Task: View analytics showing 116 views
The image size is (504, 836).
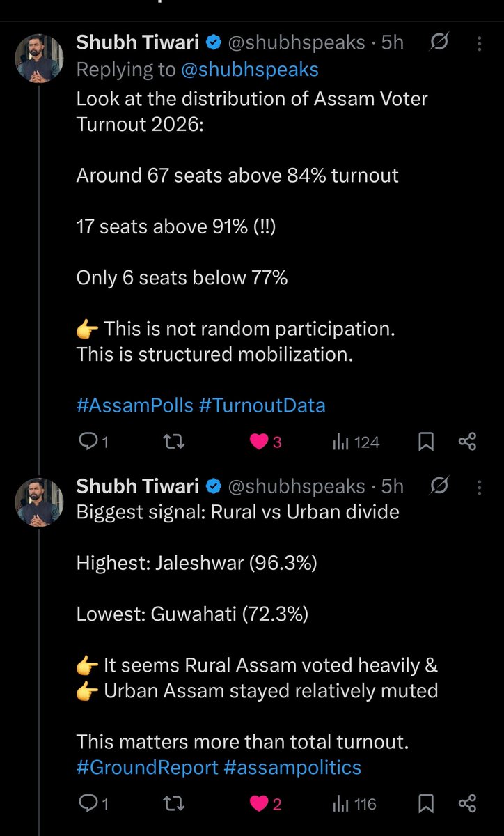Action: (354, 805)
